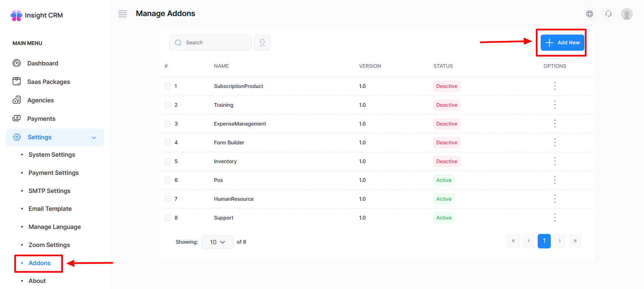644x289 pixels.
Task: Click the download export icon beside search
Action: [x=262, y=43]
